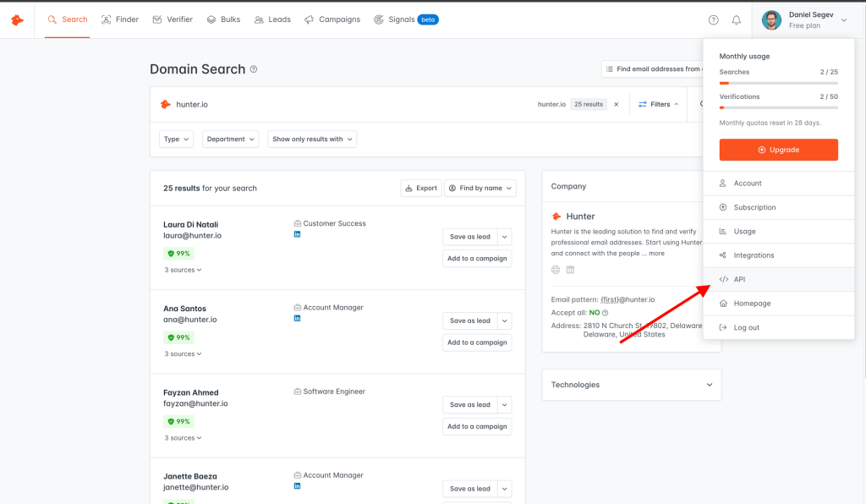The height and width of the screenshot is (504, 866).
Task: Click the Upgrade button
Action: (778, 150)
